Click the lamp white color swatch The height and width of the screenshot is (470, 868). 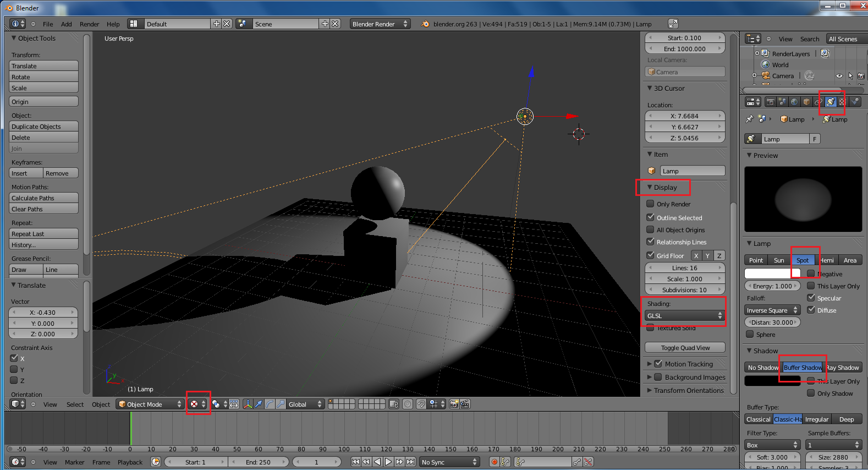click(x=772, y=274)
